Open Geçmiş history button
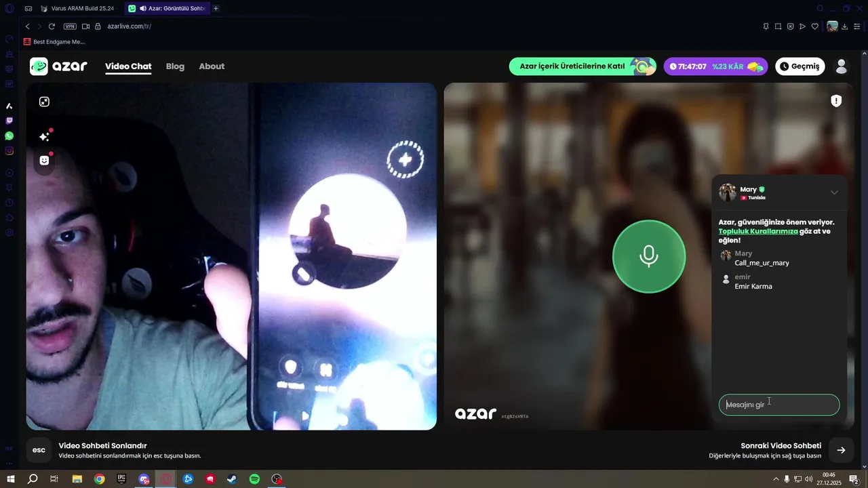The height and width of the screenshot is (488, 868). coord(800,66)
